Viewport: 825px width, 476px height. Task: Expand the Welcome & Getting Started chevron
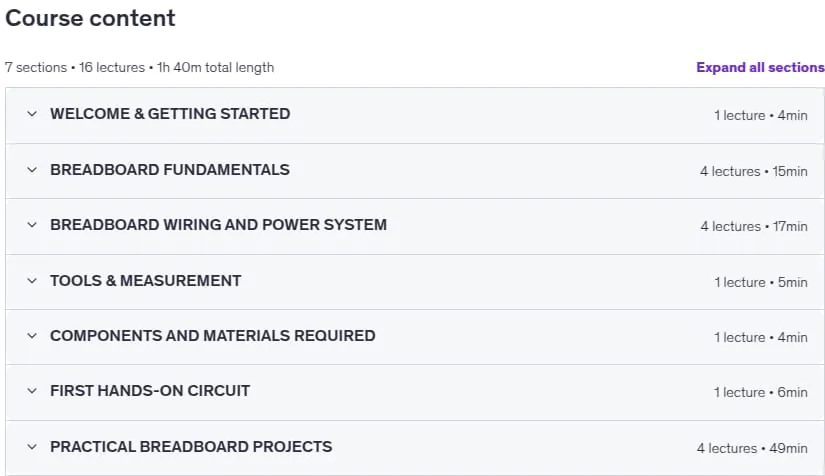coord(32,114)
